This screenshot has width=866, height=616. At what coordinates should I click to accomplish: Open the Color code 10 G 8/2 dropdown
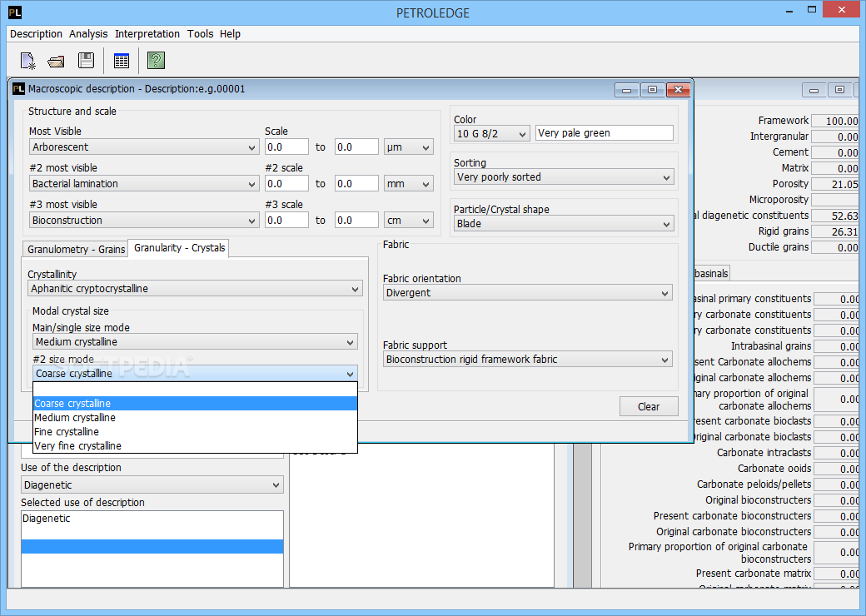491,133
